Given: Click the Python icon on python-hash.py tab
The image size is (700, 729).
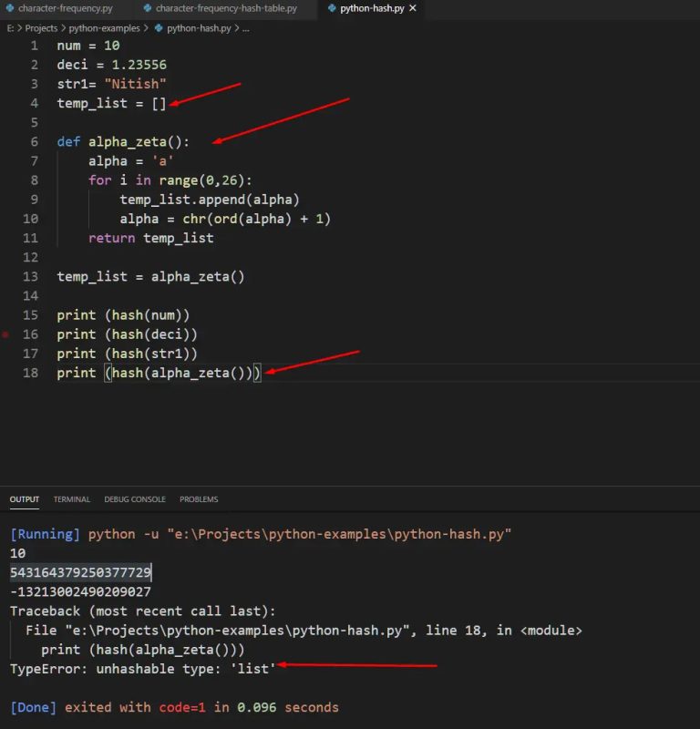Looking at the screenshot, I should click(x=332, y=8).
